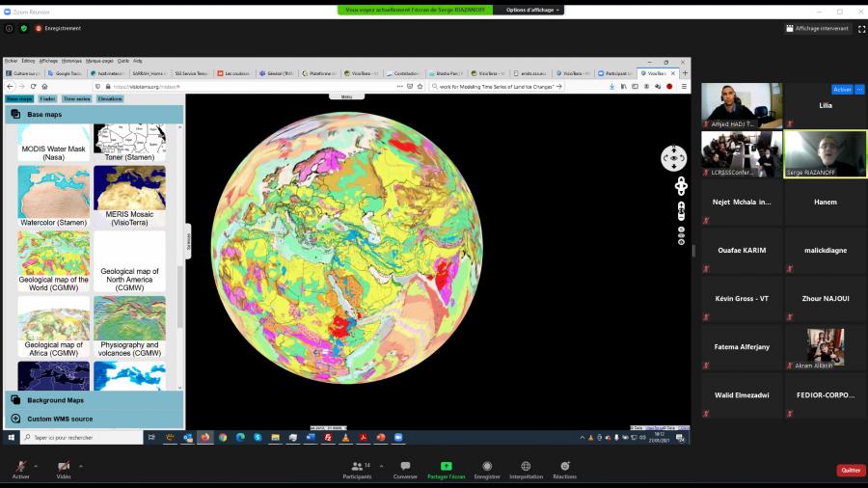
Task: Open the Menu pull-down above the globe
Action: 346,96
